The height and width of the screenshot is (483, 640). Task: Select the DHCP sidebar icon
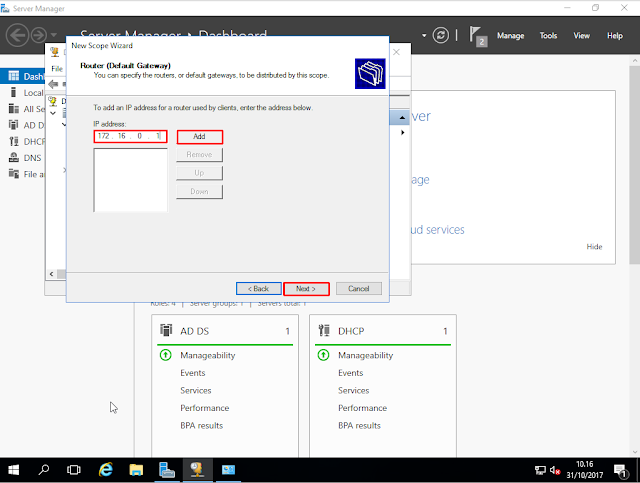pyautogui.click(x=13, y=141)
